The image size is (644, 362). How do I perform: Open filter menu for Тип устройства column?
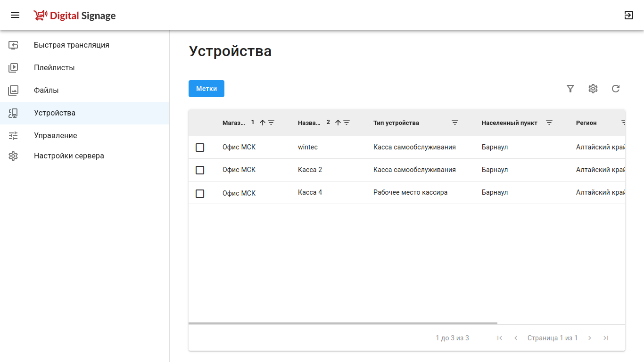pyautogui.click(x=455, y=123)
